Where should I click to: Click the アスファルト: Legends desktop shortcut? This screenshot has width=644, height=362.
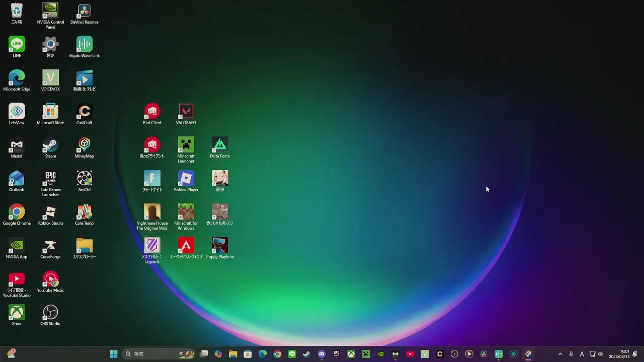point(152,251)
